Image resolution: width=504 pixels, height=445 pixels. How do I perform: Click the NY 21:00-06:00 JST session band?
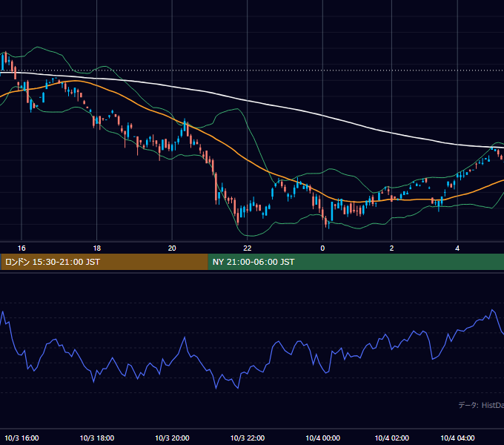(356, 262)
